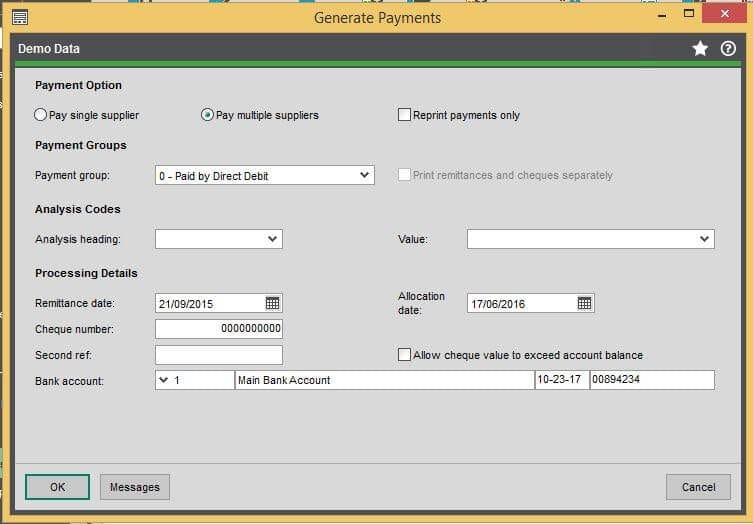The height and width of the screenshot is (524, 753).
Task: Tick Reprint payments only checkbox
Action: click(x=404, y=115)
